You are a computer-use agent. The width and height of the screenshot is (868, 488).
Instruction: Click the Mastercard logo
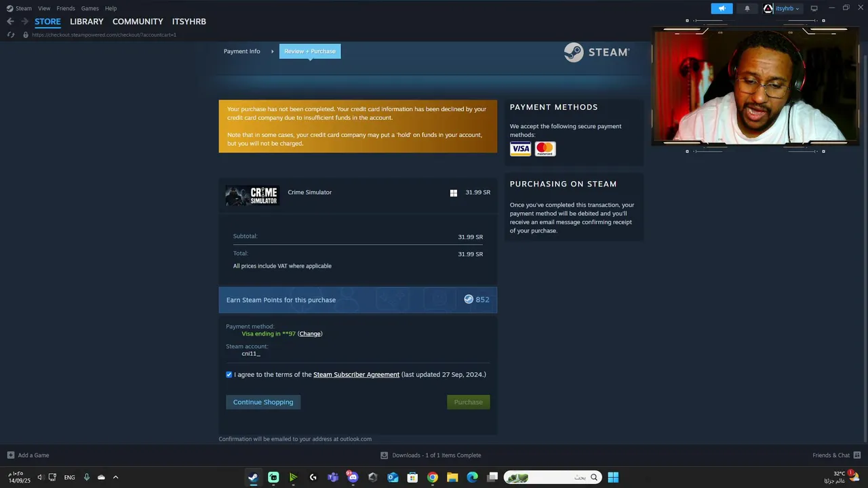tap(545, 149)
